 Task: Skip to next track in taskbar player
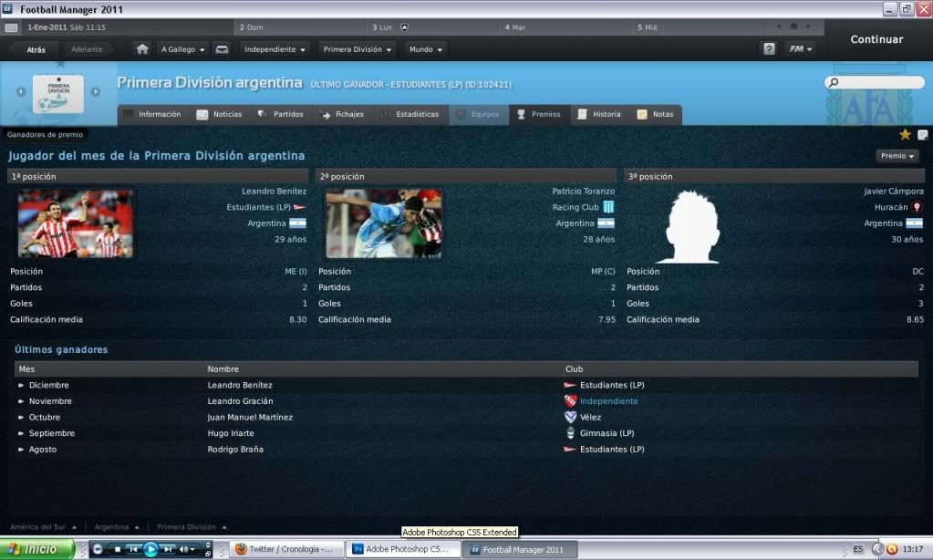(x=168, y=549)
